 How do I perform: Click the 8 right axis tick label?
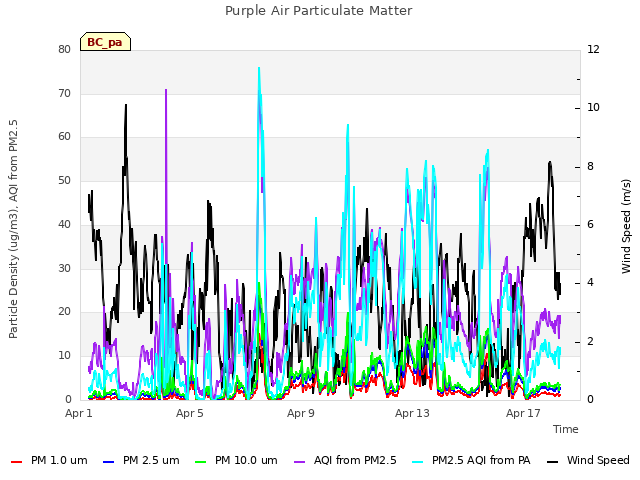tap(591, 167)
